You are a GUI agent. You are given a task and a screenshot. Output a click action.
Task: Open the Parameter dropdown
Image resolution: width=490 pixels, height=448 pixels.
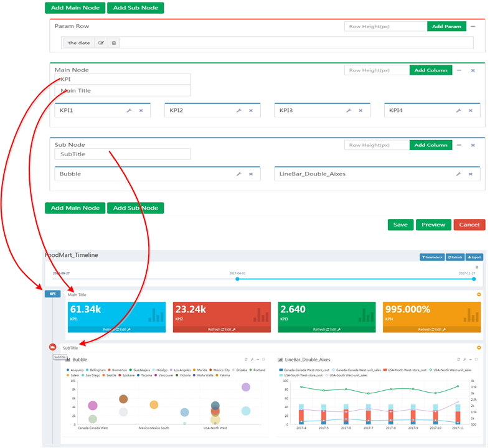point(432,257)
